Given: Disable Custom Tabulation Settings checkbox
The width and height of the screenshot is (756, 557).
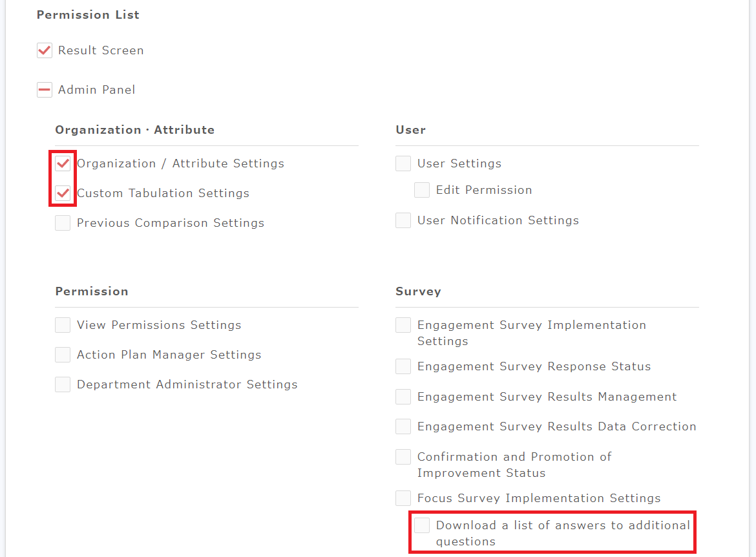Looking at the screenshot, I should 63,193.
